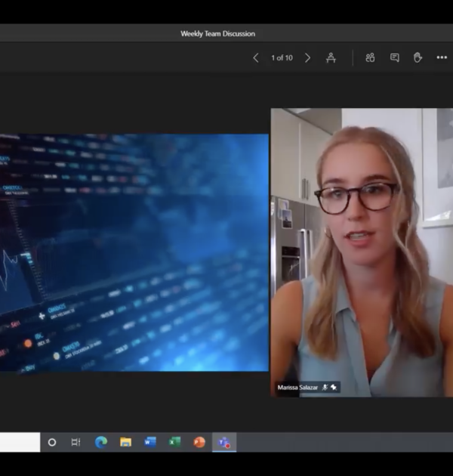
Task: Click the Marissa Salazar name label
Action: [x=297, y=388]
